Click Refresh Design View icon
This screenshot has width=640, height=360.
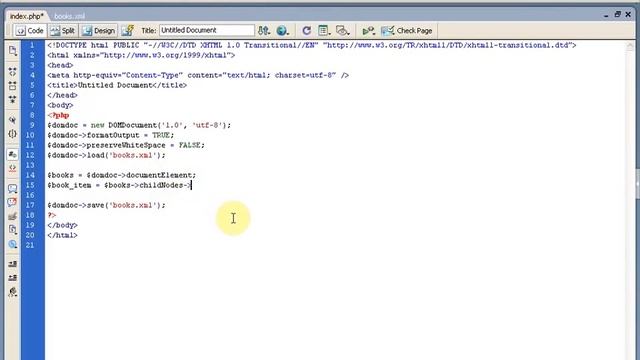click(307, 31)
